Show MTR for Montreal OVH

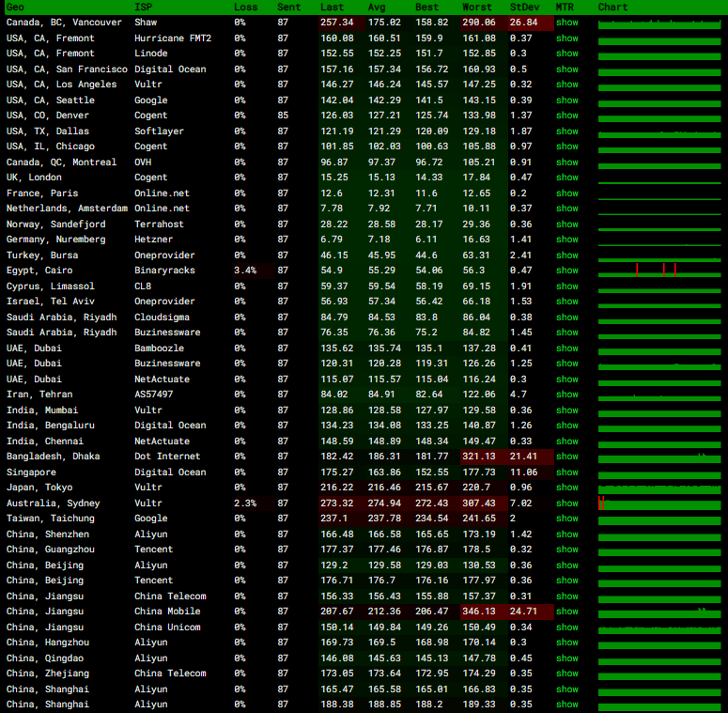(x=566, y=162)
